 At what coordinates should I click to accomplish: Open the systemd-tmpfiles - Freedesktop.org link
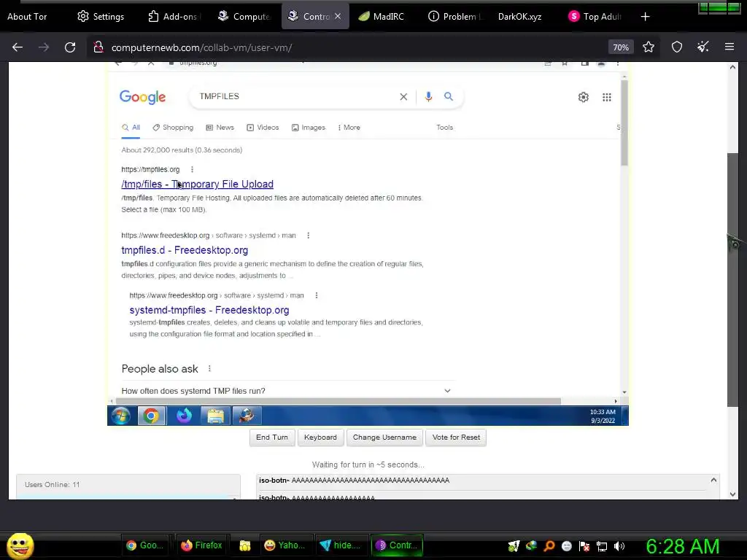pyautogui.click(x=209, y=310)
